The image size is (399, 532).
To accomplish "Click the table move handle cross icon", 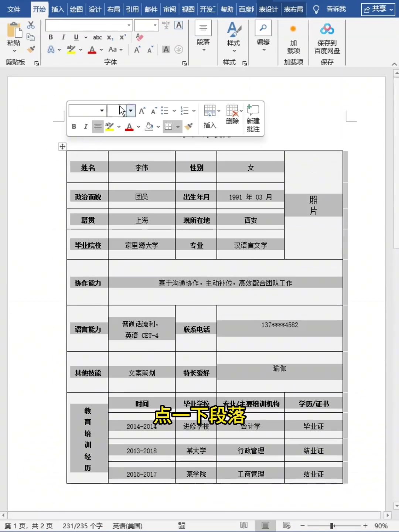I will [x=62, y=147].
